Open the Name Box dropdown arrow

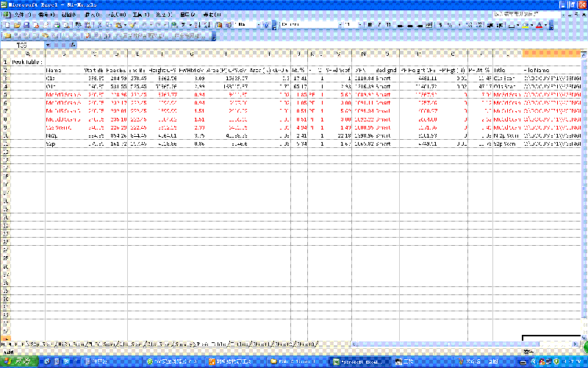tap(48, 45)
